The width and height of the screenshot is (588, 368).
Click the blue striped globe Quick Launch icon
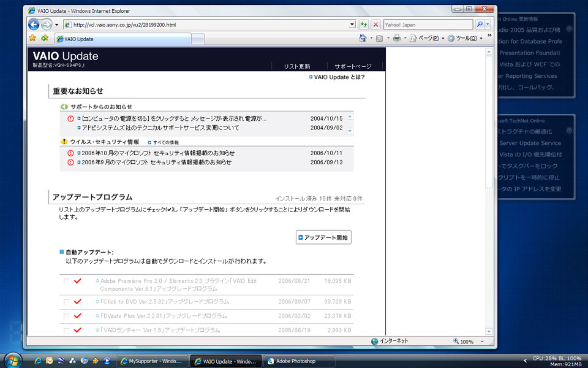(61, 361)
